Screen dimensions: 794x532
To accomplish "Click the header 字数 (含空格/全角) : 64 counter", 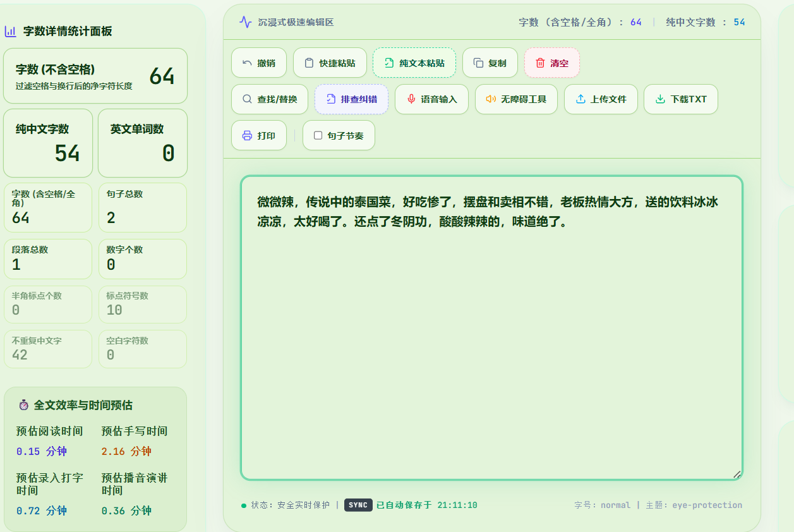I will 580,22.
